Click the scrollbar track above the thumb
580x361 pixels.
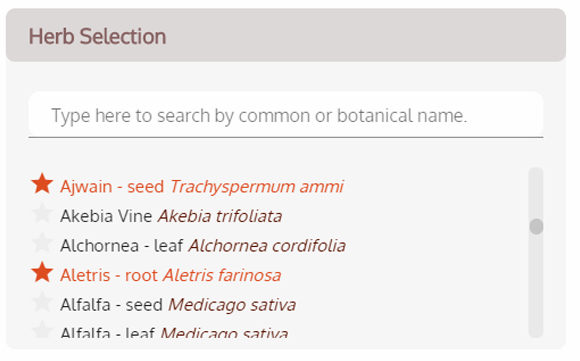click(x=536, y=193)
